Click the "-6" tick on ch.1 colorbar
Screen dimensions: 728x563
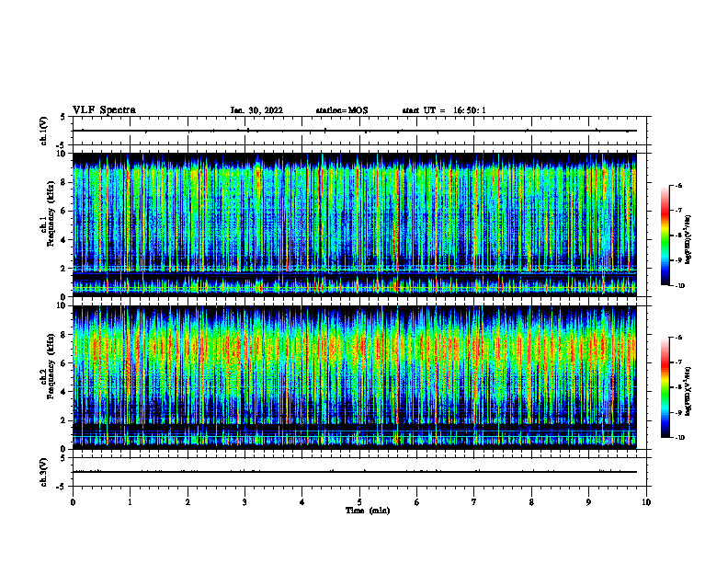679,185
